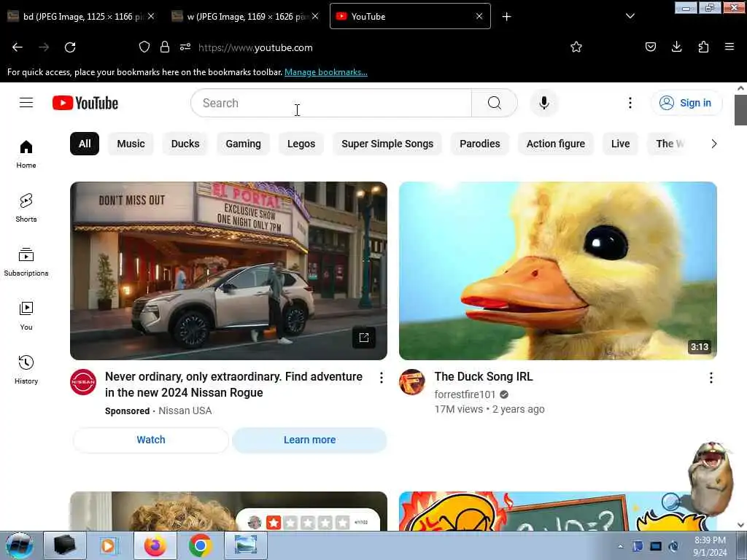This screenshot has height=560, width=747.
Task: Click external link icon on Nissan thumbnail
Action: coord(364,338)
